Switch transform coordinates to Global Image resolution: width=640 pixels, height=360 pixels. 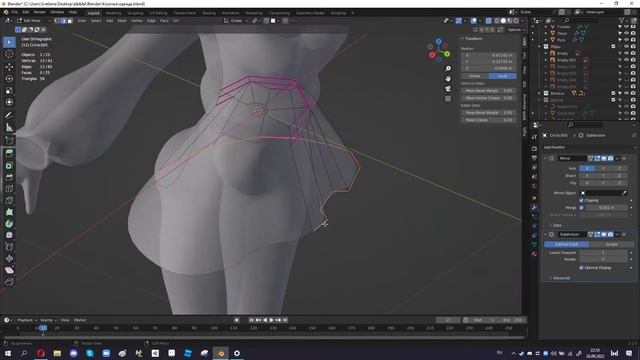(475, 76)
